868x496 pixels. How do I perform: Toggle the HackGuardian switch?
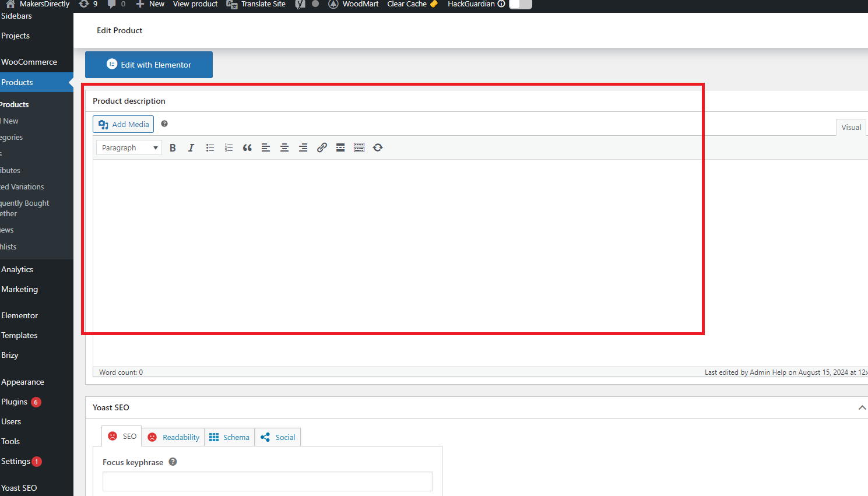pos(521,4)
